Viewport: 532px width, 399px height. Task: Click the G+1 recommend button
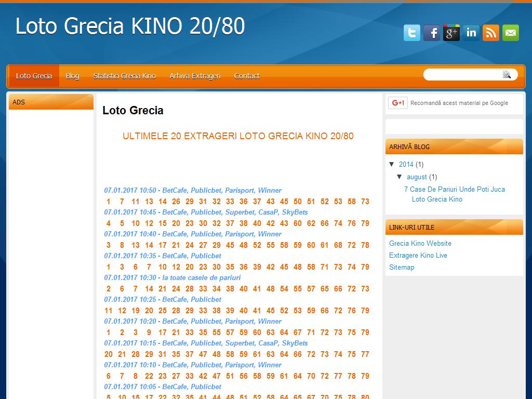pos(398,103)
